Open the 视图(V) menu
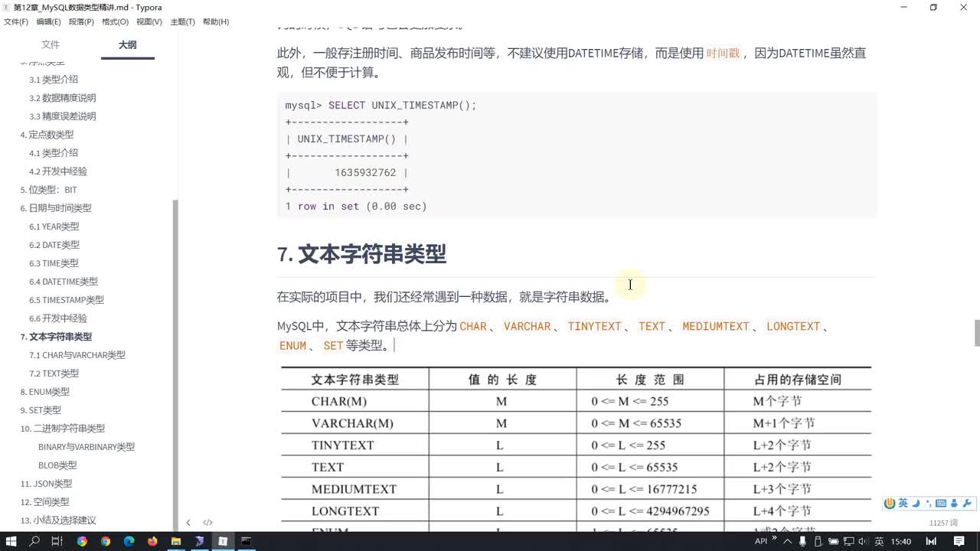980x551 pixels. coord(149,21)
